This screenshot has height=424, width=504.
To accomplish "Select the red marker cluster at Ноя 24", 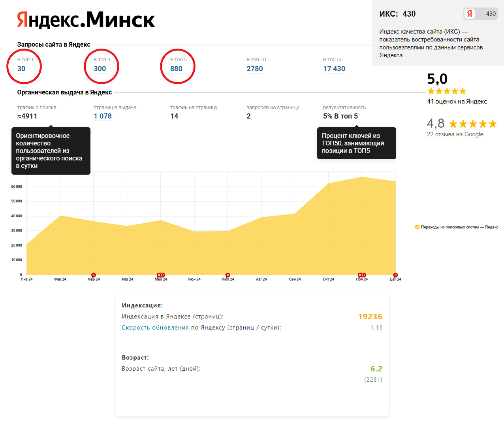I will pos(362,275).
